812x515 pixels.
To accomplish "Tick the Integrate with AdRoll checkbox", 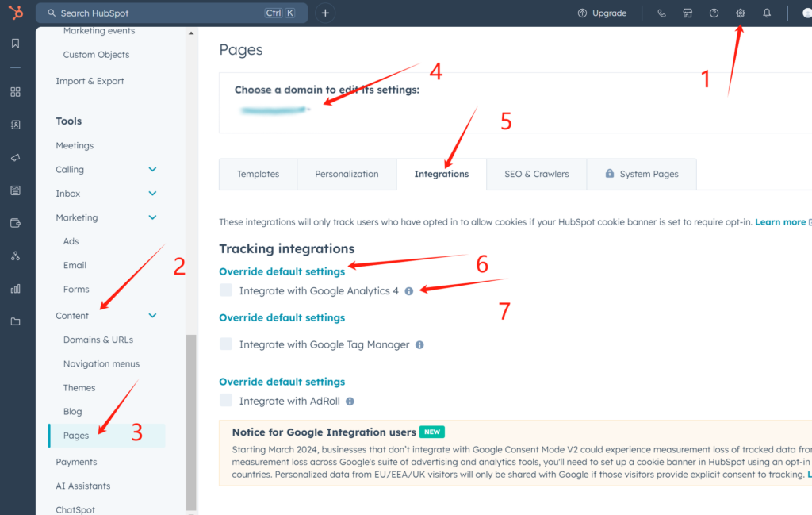I will point(227,401).
